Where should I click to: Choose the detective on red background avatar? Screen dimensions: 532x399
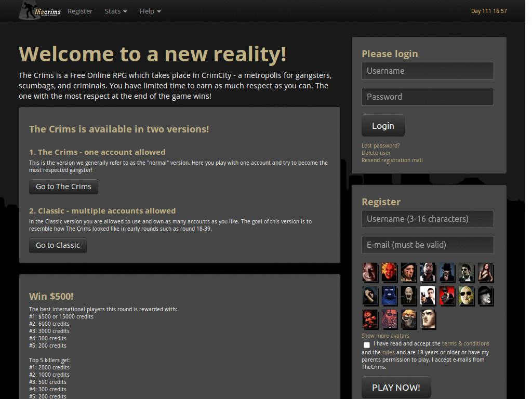(447, 296)
